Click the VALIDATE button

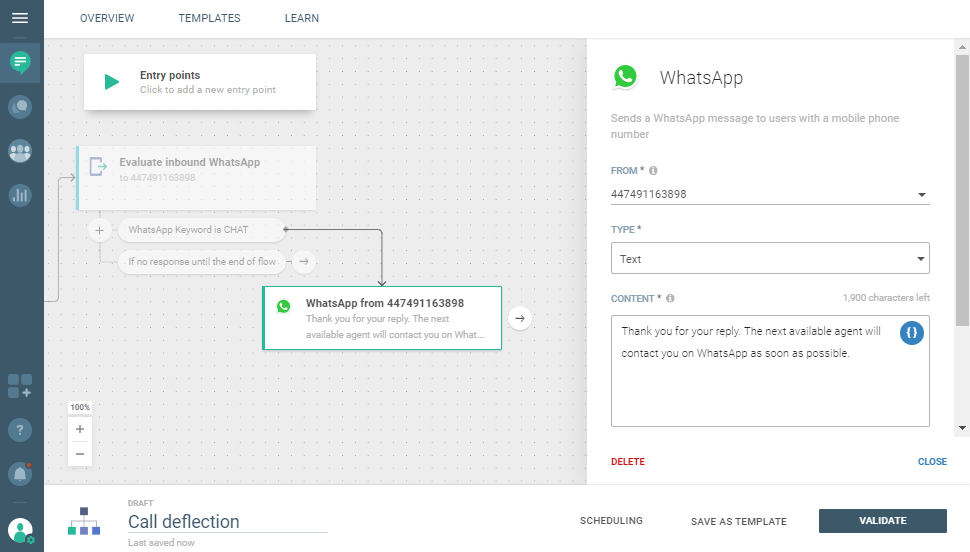(x=883, y=520)
